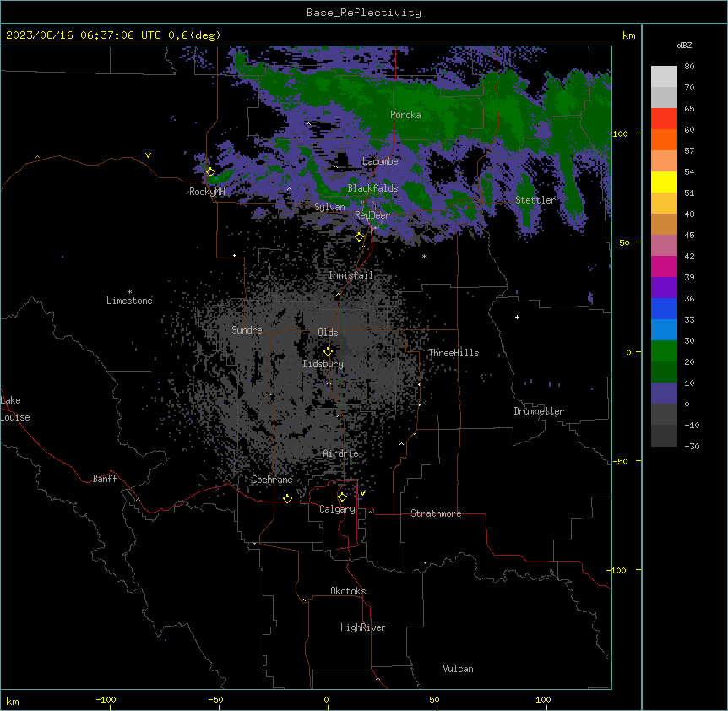The width and height of the screenshot is (728, 711).
Task: Click the 100 tick on the right axis
Action: [x=620, y=133]
